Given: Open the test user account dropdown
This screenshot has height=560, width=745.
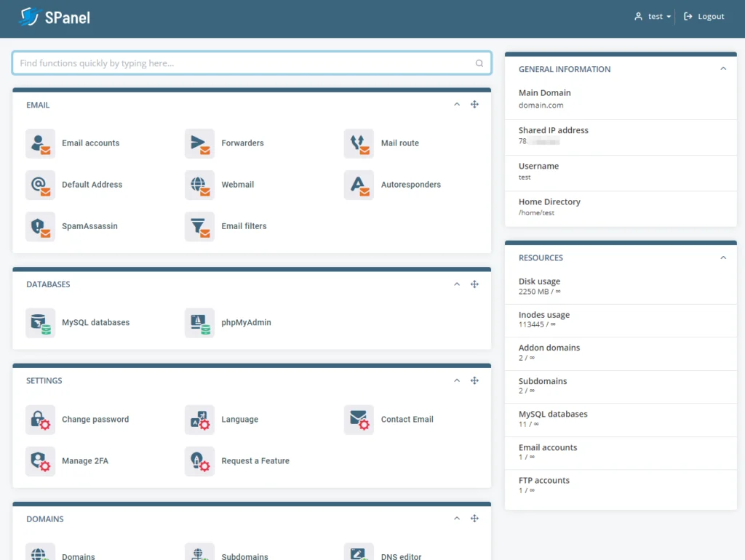Looking at the screenshot, I should click(653, 16).
